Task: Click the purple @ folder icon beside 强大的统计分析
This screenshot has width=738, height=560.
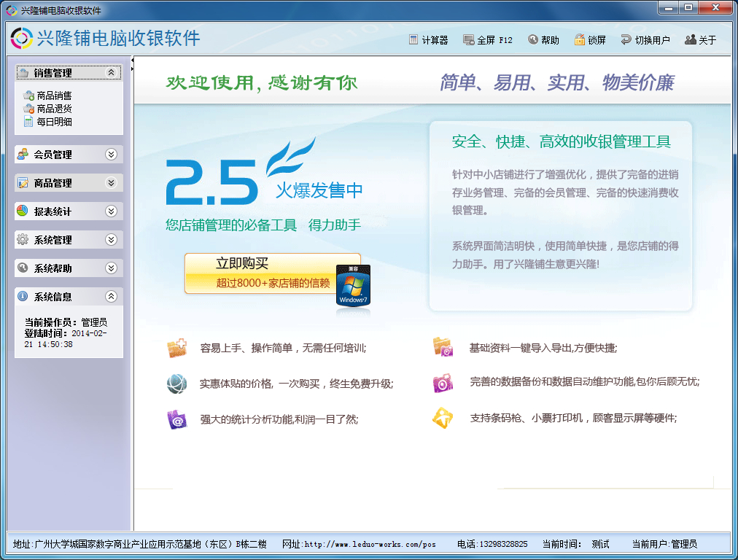Action: pyautogui.click(x=177, y=419)
